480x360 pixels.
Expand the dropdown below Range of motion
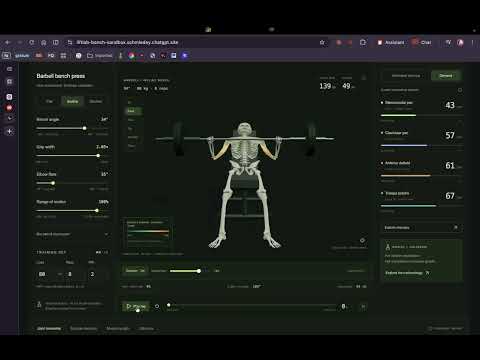click(72, 234)
